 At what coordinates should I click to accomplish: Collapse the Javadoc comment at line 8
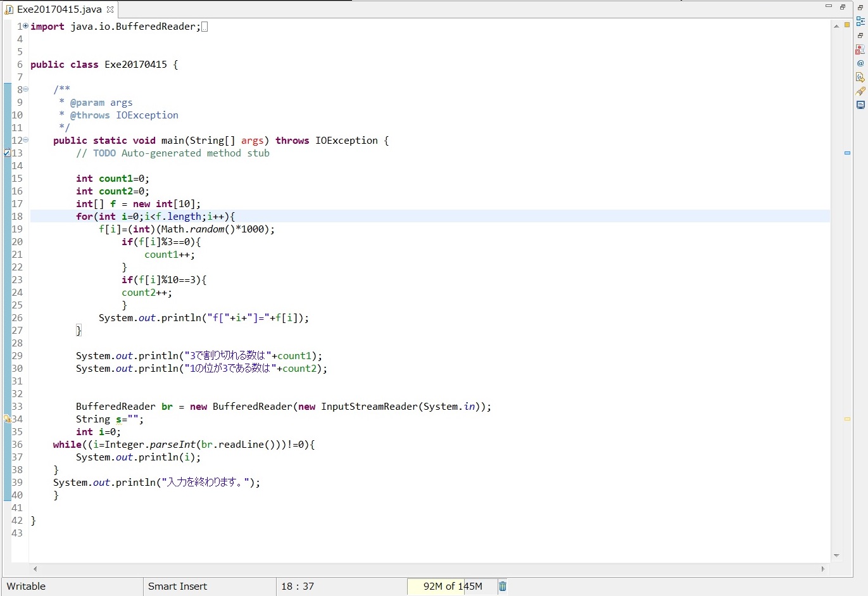coord(26,89)
